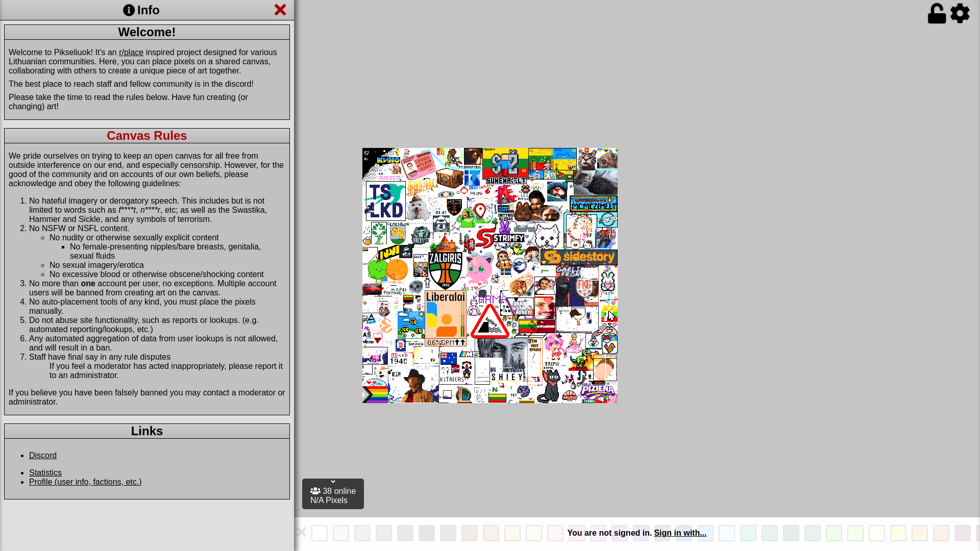
Task: Close the Info panel with the red X
Action: (x=280, y=10)
